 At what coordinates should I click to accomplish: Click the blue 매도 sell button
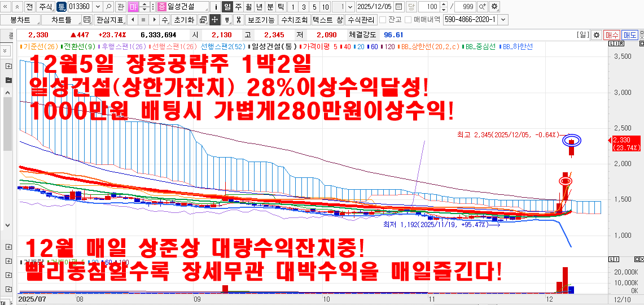point(630,35)
